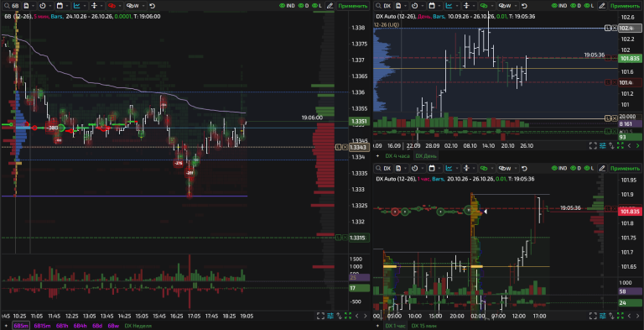644x330 pixels.
Task: Toggle L visibility in 6B chart
Action: point(317,6)
